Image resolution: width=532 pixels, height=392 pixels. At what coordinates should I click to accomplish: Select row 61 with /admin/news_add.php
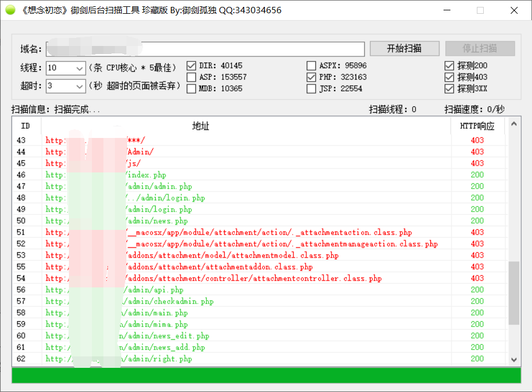[x=260, y=348]
